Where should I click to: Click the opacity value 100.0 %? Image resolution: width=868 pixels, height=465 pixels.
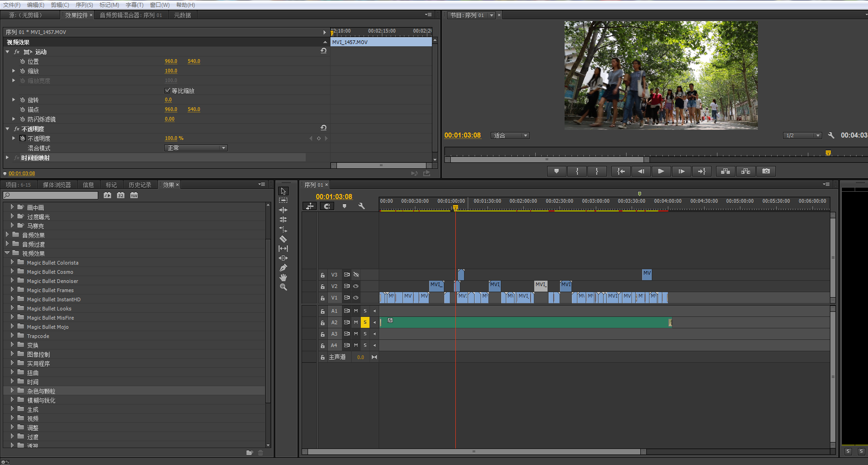(174, 138)
